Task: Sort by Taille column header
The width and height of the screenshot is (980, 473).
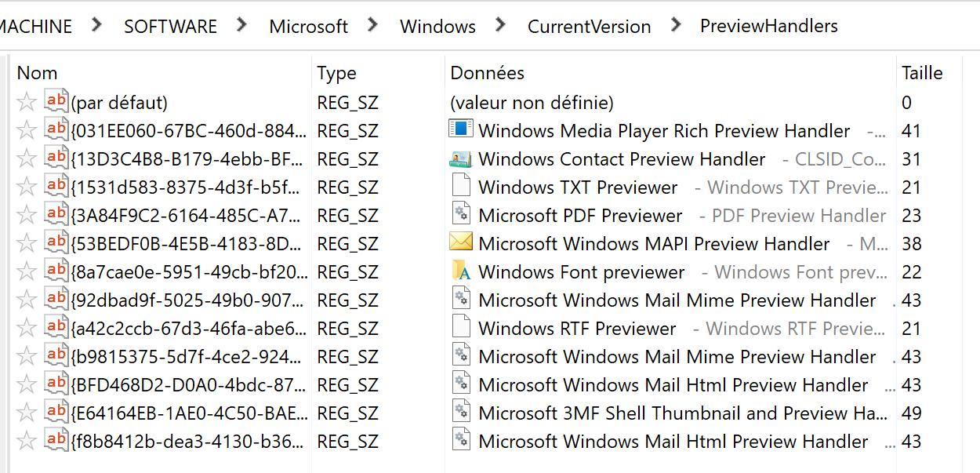Action: pyautogui.click(x=922, y=73)
